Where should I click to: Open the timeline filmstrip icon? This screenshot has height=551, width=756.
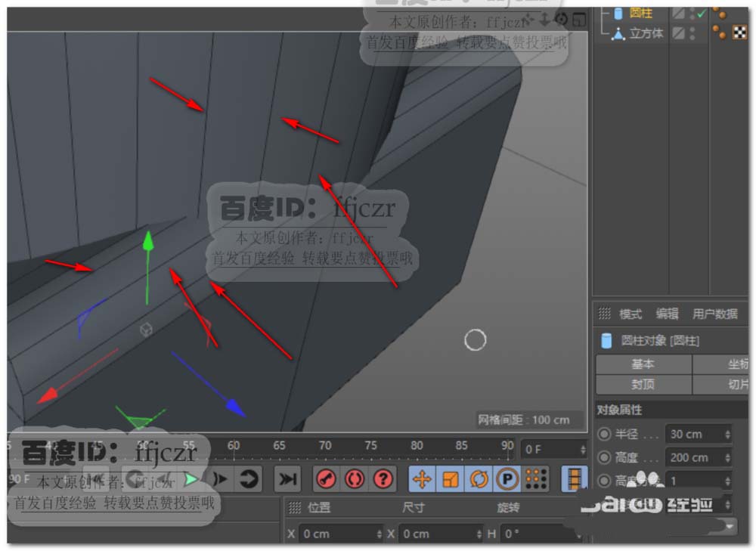pos(574,479)
